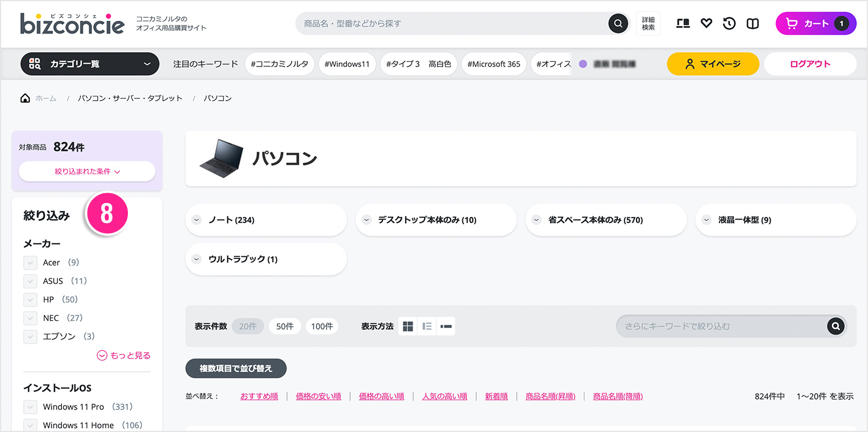This screenshot has width=868, height=432.
Task: Check the HP manufacturer filter
Action: 30,300
